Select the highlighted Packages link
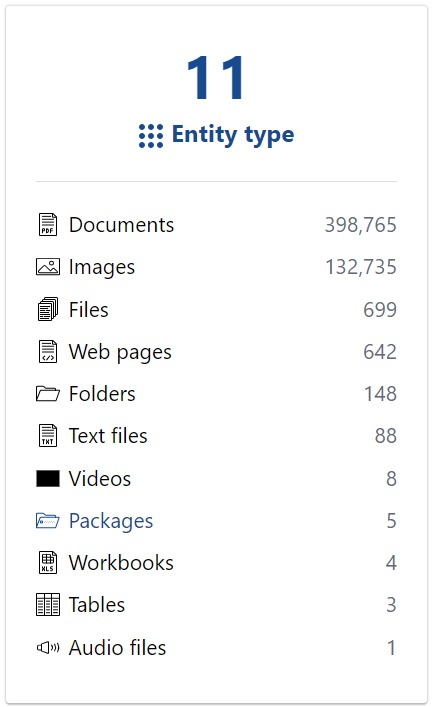This screenshot has height=707, width=433. [111, 521]
